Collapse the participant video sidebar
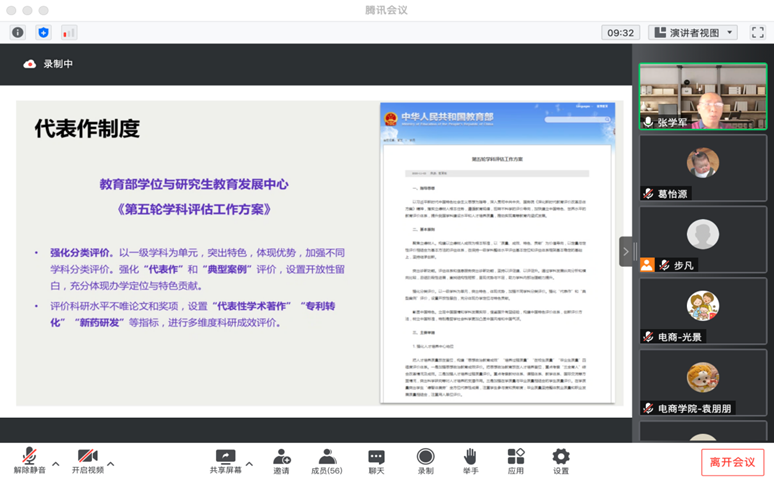Image resolution: width=774 pixels, height=482 pixels. (x=627, y=251)
